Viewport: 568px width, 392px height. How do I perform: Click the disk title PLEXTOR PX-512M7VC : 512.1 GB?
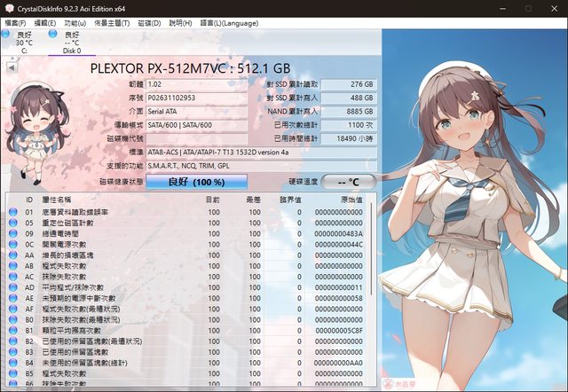coord(190,68)
